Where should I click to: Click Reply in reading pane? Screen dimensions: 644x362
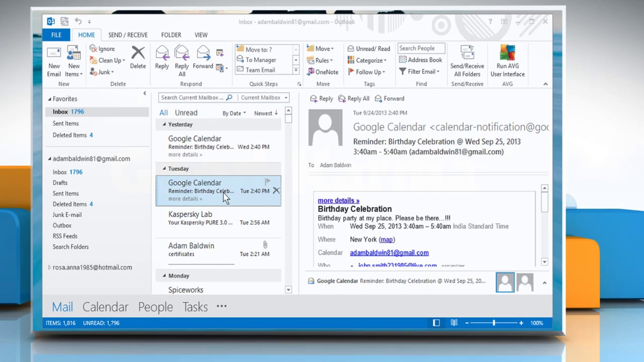coord(321,99)
